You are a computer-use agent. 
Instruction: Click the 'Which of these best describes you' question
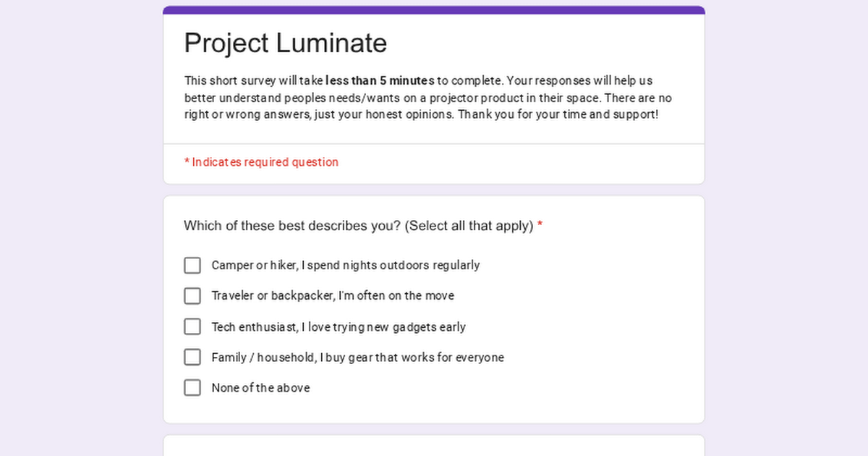[358, 226]
